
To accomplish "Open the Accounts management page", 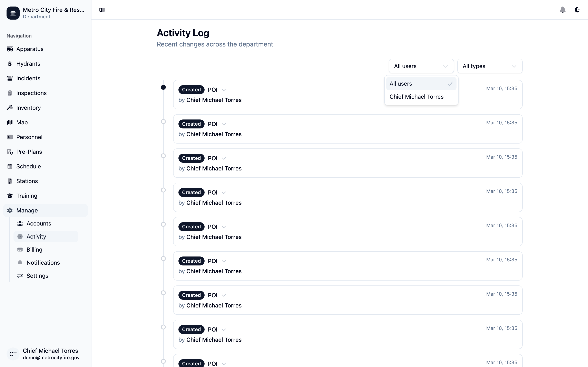I will [x=39, y=223].
